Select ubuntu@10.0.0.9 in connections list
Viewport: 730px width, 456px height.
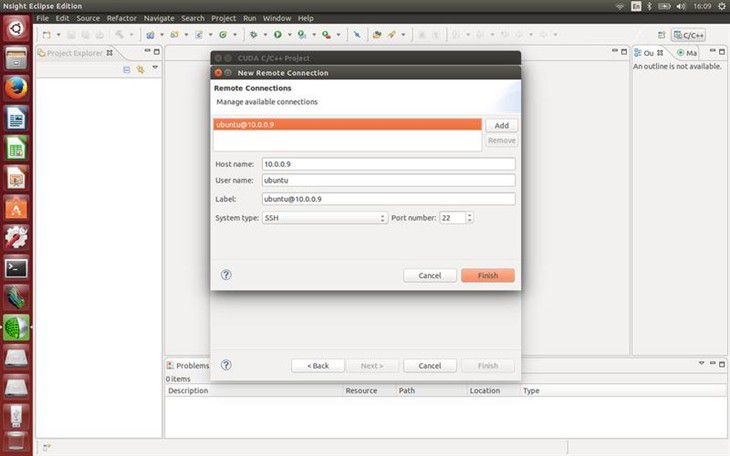(347, 124)
